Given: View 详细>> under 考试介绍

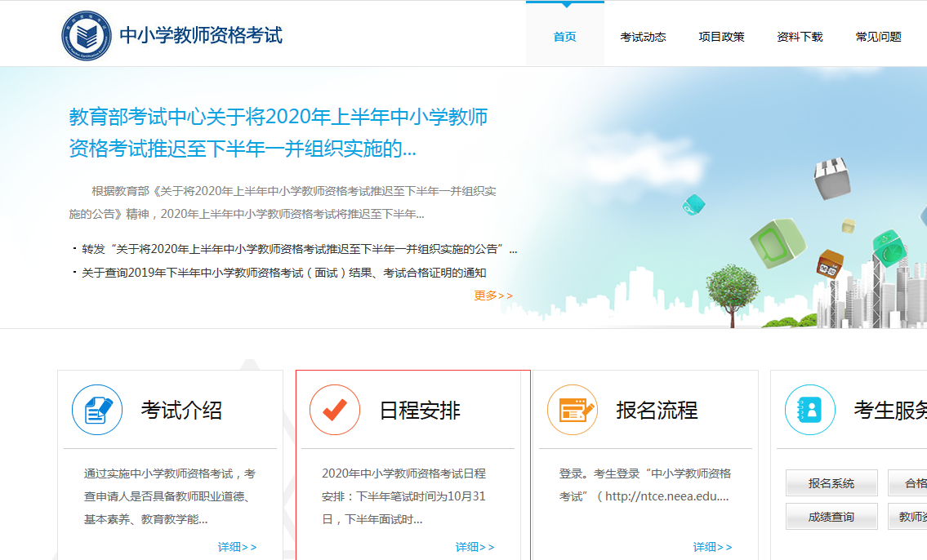Looking at the screenshot, I should click(237, 547).
